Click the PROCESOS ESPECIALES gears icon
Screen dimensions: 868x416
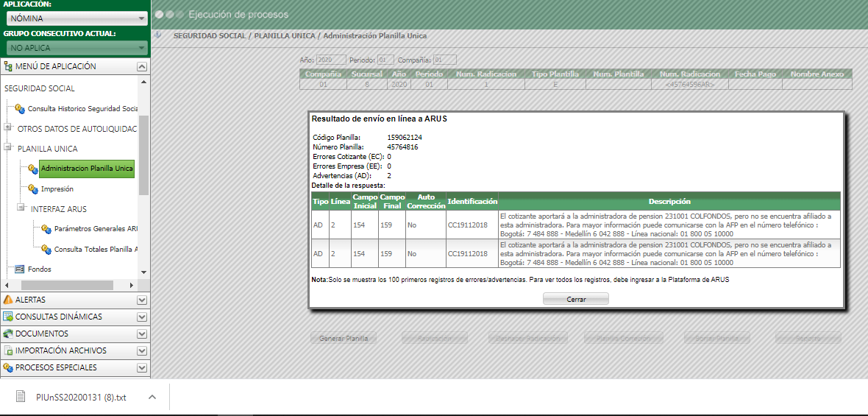point(8,367)
